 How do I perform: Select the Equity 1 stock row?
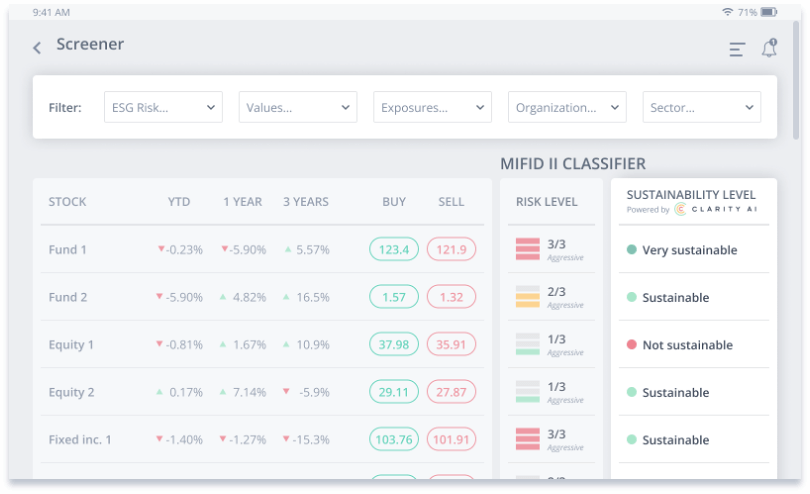click(72, 345)
